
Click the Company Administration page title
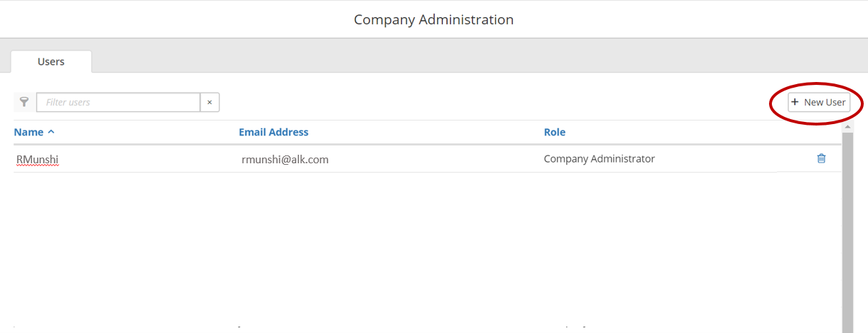tap(434, 19)
